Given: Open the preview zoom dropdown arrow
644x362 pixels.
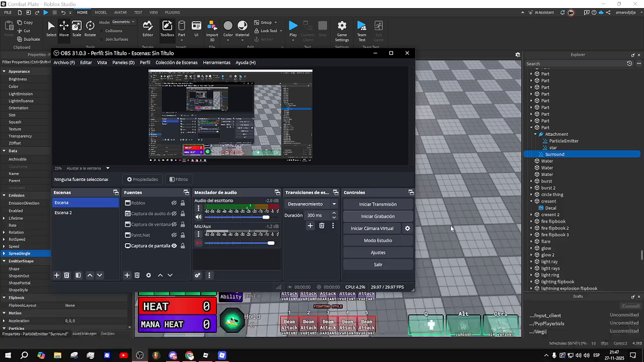Looking at the screenshot, I should tap(108, 168).
